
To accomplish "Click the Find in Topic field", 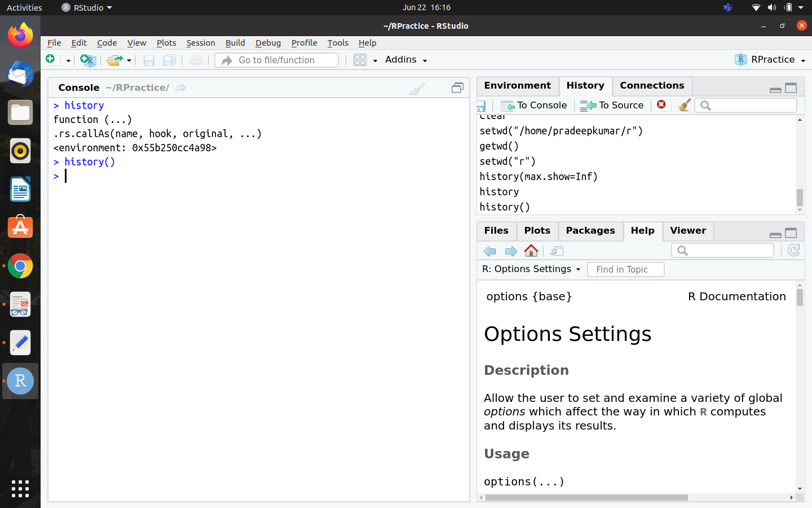I will pyautogui.click(x=625, y=270).
